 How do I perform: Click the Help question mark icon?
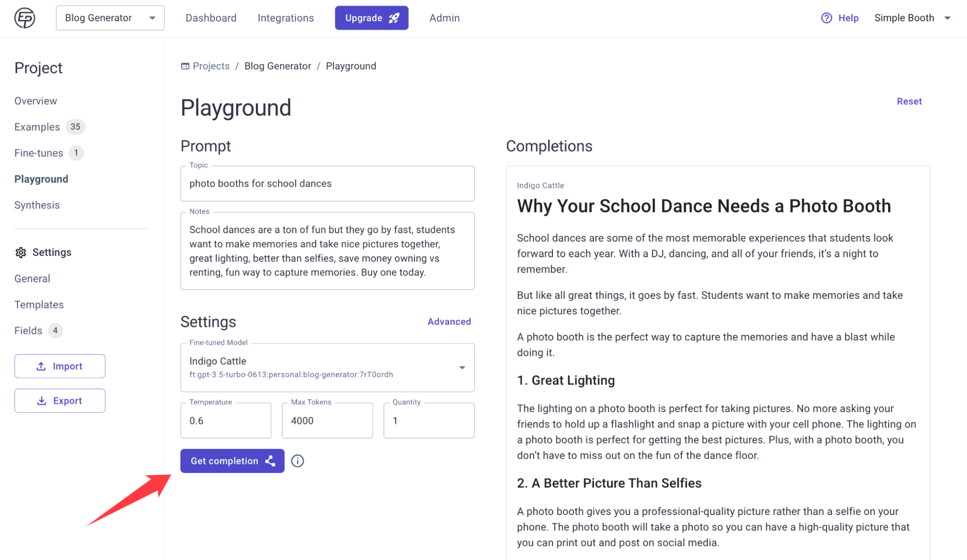pos(826,18)
